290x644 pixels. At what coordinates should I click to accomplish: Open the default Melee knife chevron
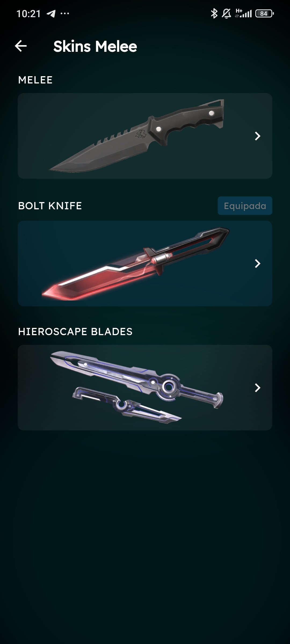coord(258,136)
